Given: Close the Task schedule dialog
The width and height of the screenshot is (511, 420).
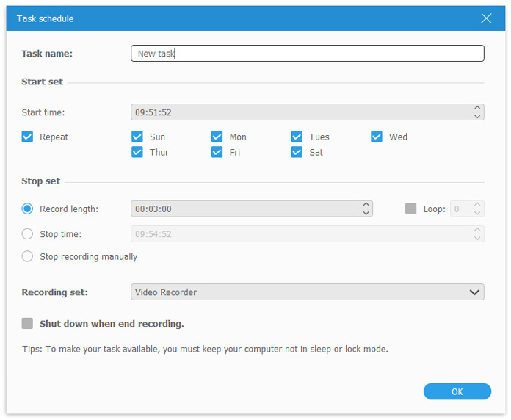Looking at the screenshot, I should pyautogui.click(x=486, y=18).
